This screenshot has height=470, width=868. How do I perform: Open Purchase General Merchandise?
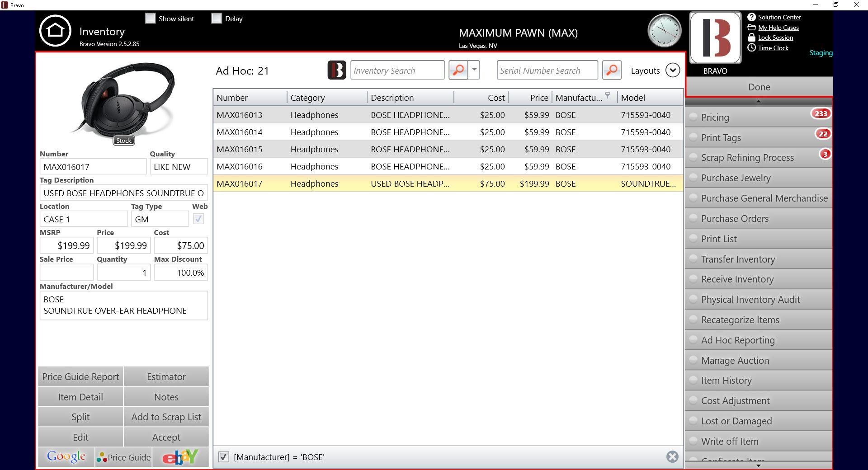[x=759, y=198]
